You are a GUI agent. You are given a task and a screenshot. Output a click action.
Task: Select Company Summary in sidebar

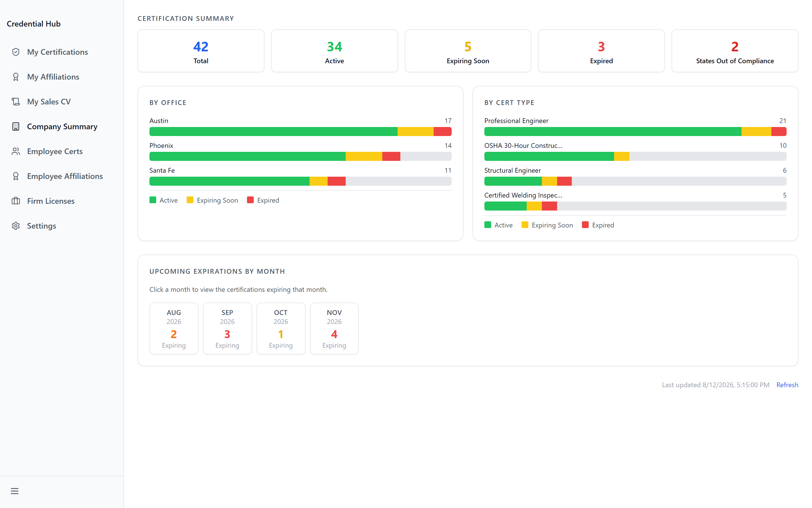point(62,126)
